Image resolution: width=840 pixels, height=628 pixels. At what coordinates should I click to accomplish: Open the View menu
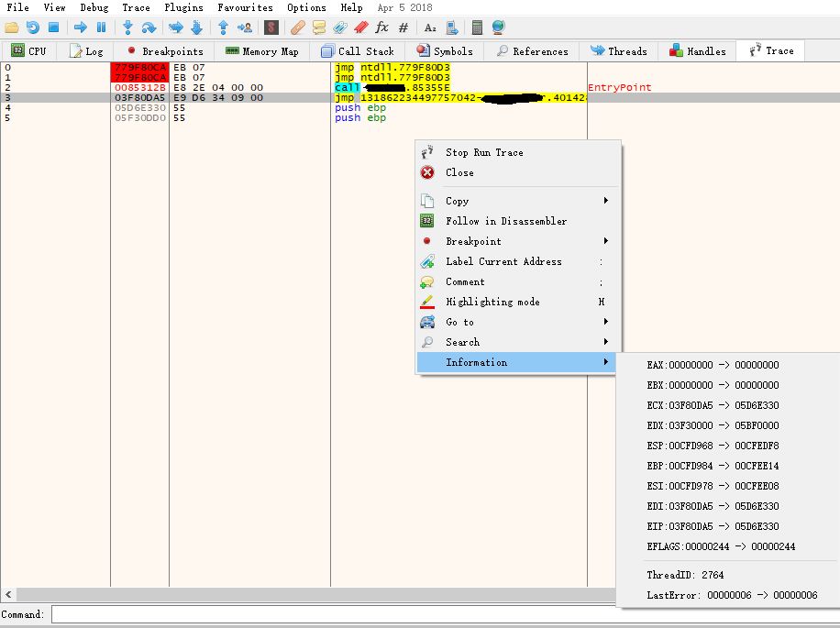[54, 7]
